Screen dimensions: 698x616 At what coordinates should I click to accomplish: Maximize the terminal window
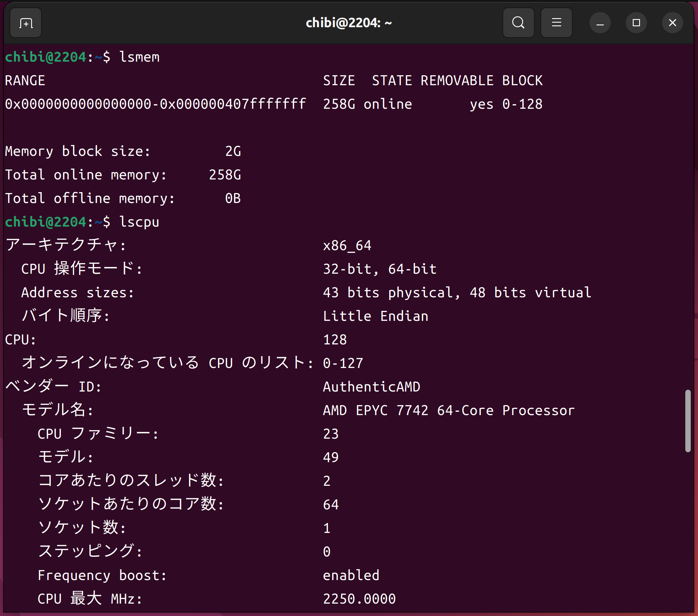(636, 23)
